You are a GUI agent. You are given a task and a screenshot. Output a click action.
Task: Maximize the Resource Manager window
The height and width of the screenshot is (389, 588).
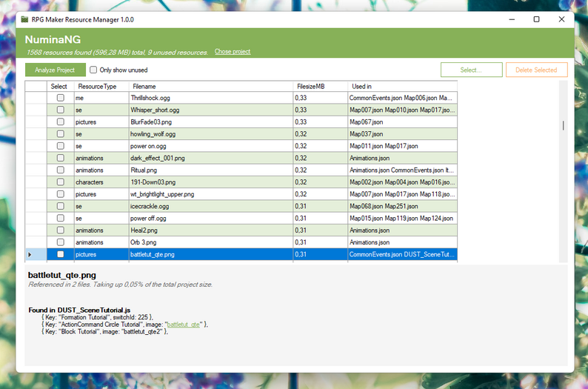point(537,19)
